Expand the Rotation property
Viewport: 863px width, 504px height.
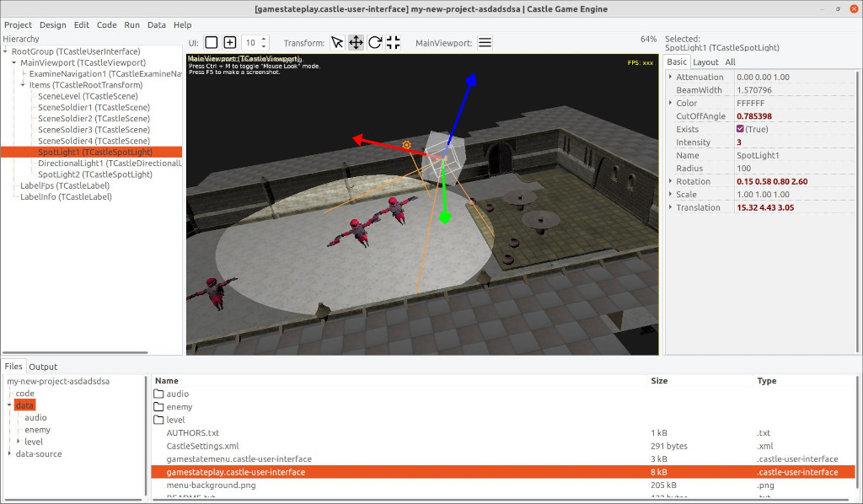(671, 181)
